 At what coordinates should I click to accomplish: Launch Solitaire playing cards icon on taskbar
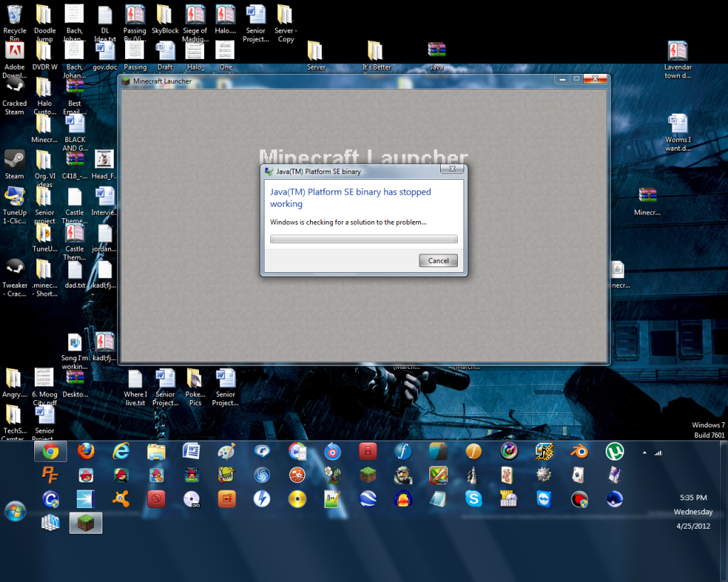[x=579, y=475]
